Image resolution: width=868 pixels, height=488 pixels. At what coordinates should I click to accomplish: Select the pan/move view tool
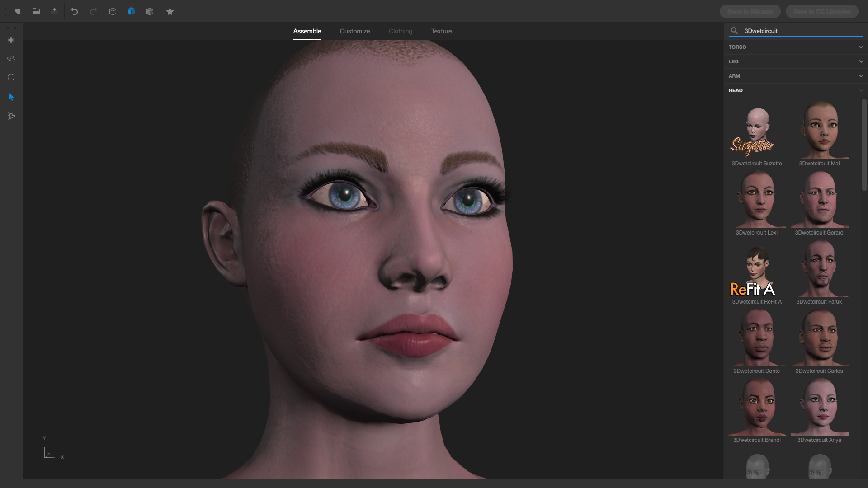[11, 40]
